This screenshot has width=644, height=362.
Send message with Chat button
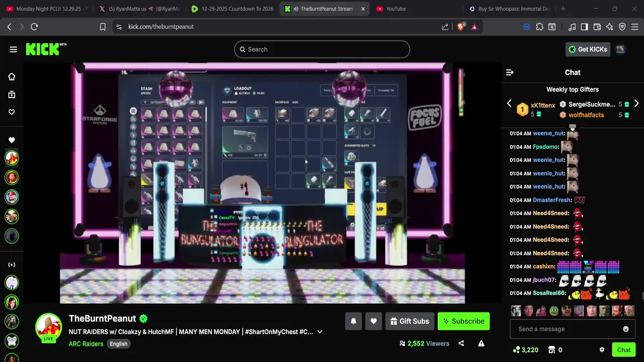click(x=623, y=350)
